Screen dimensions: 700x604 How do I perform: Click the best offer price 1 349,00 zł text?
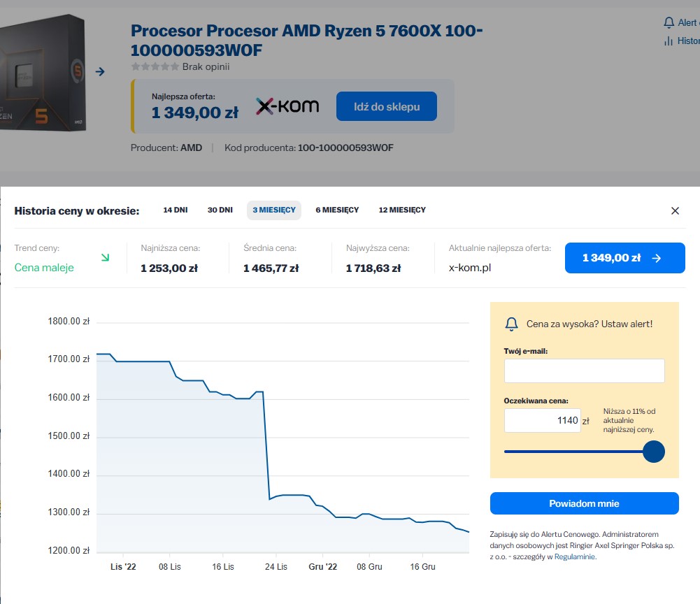pyautogui.click(x=195, y=113)
